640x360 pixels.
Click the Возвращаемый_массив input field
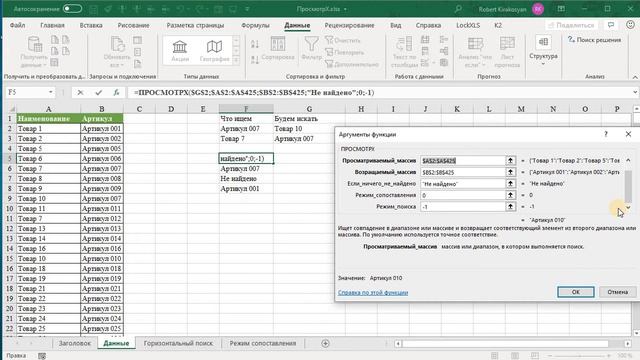point(463,172)
